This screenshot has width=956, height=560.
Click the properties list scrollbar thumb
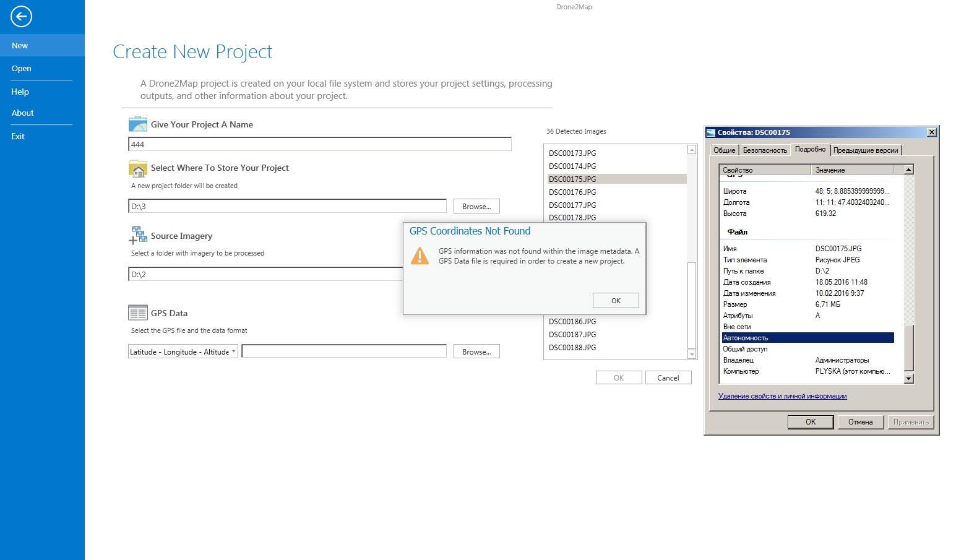coord(909,349)
